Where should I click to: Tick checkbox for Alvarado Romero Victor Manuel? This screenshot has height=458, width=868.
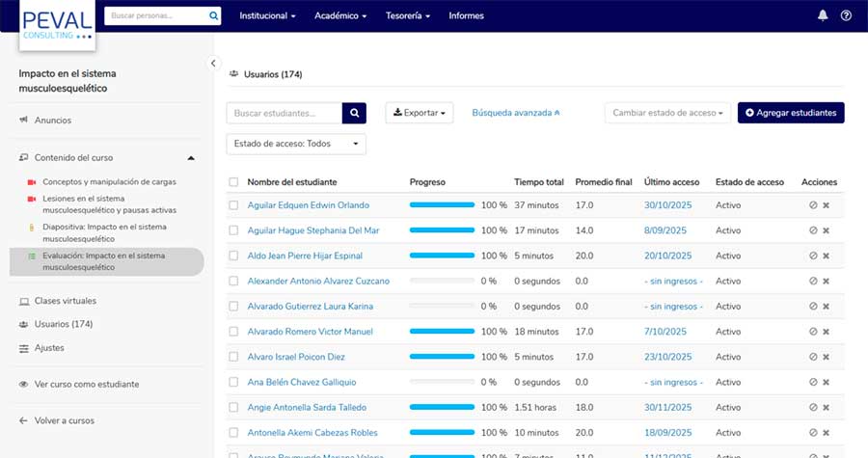coord(233,332)
